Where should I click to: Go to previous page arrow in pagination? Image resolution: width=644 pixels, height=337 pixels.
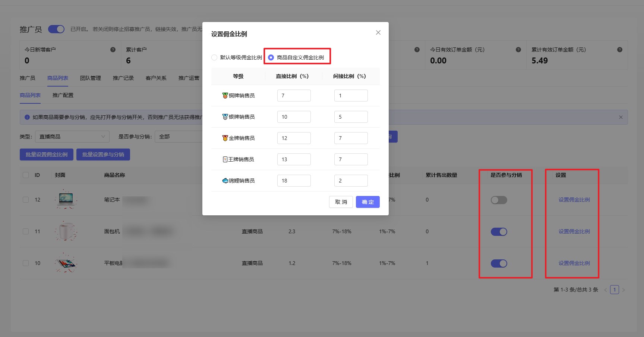point(605,290)
